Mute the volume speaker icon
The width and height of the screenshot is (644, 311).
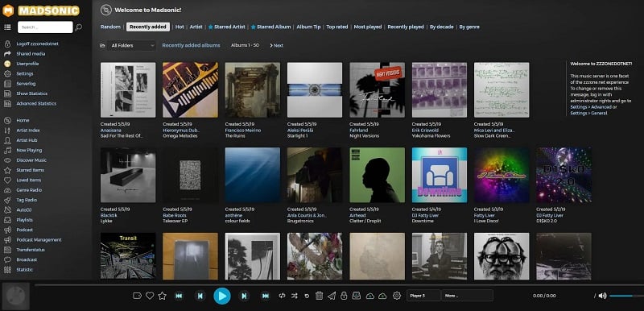click(x=602, y=296)
